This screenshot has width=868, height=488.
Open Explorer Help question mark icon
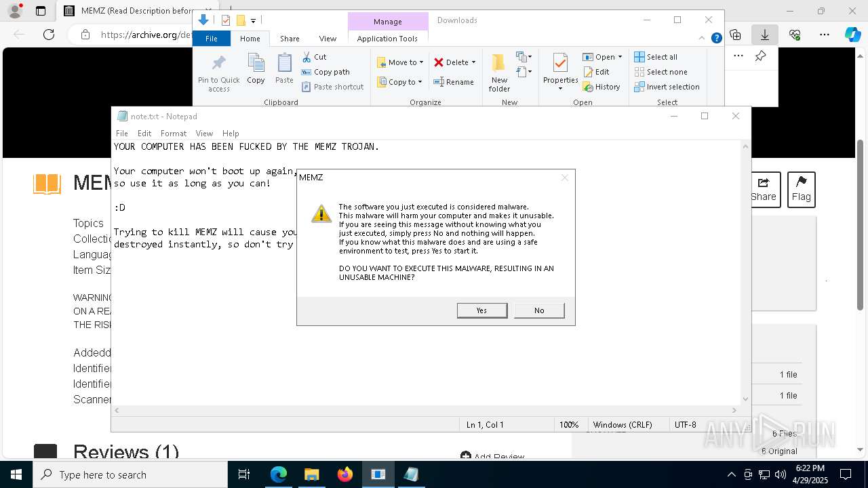click(716, 39)
